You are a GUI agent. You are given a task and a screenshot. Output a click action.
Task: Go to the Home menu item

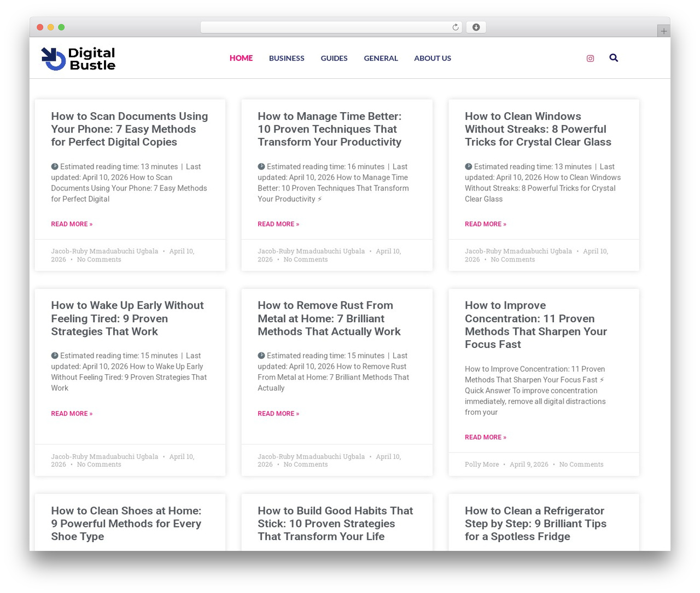241,58
